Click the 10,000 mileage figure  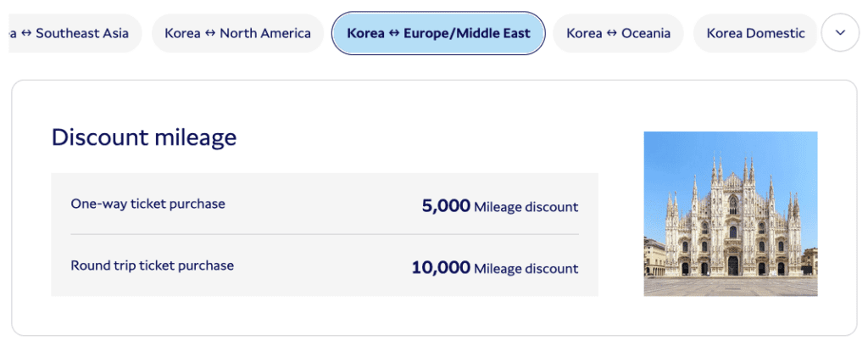click(x=440, y=268)
